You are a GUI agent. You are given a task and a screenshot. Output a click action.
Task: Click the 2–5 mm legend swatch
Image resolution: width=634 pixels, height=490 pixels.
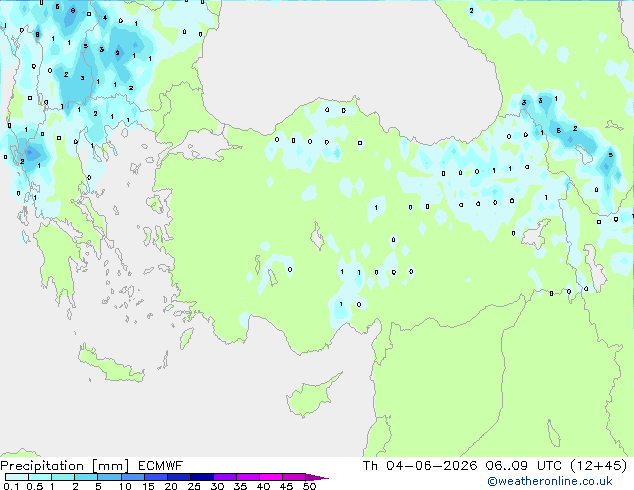coord(86,477)
